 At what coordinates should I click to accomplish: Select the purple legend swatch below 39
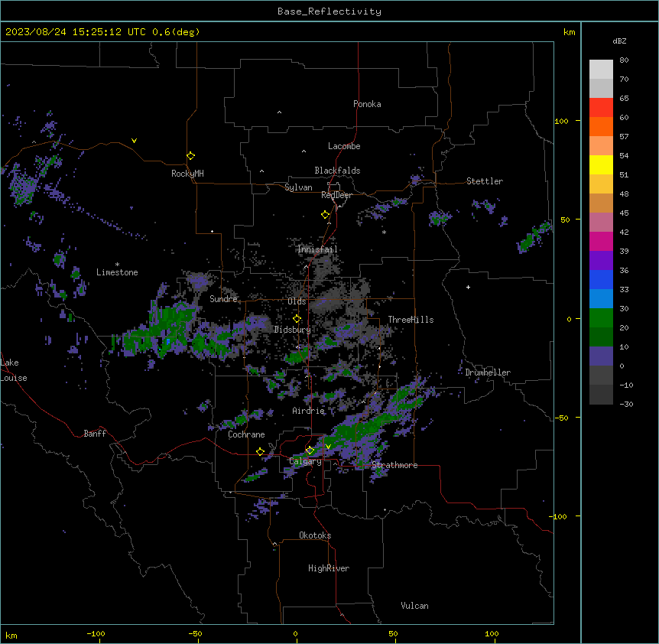601,261
